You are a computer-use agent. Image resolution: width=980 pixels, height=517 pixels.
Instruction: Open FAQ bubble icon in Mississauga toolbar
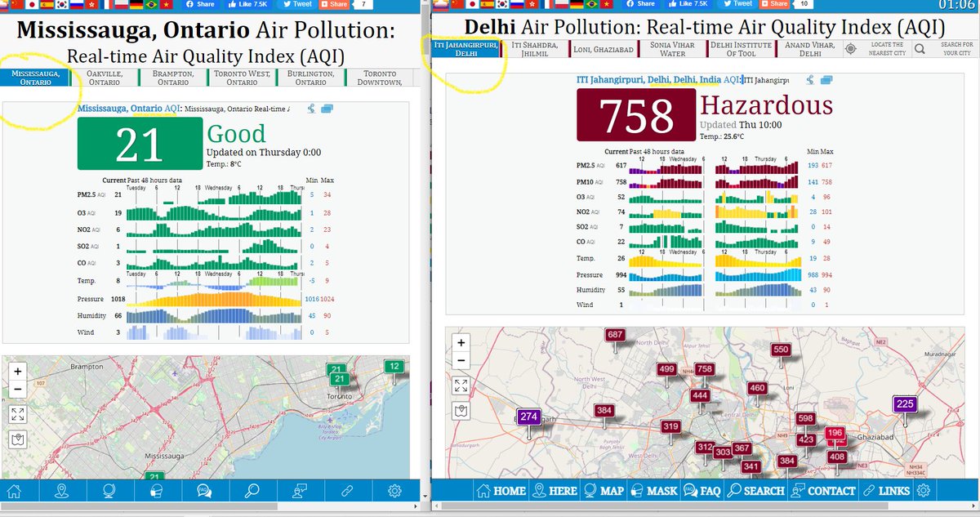click(203, 491)
